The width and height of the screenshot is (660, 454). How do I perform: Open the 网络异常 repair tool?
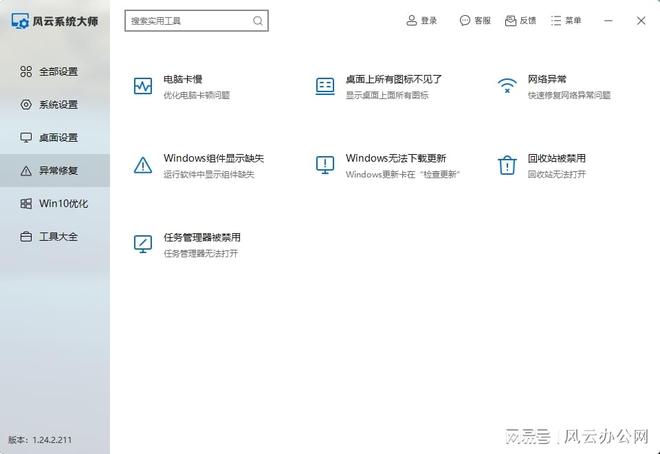point(547,79)
